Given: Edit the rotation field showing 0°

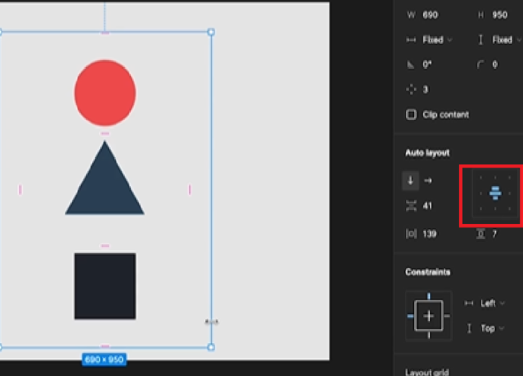Looking at the screenshot, I should pyautogui.click(x=427, y=65).
